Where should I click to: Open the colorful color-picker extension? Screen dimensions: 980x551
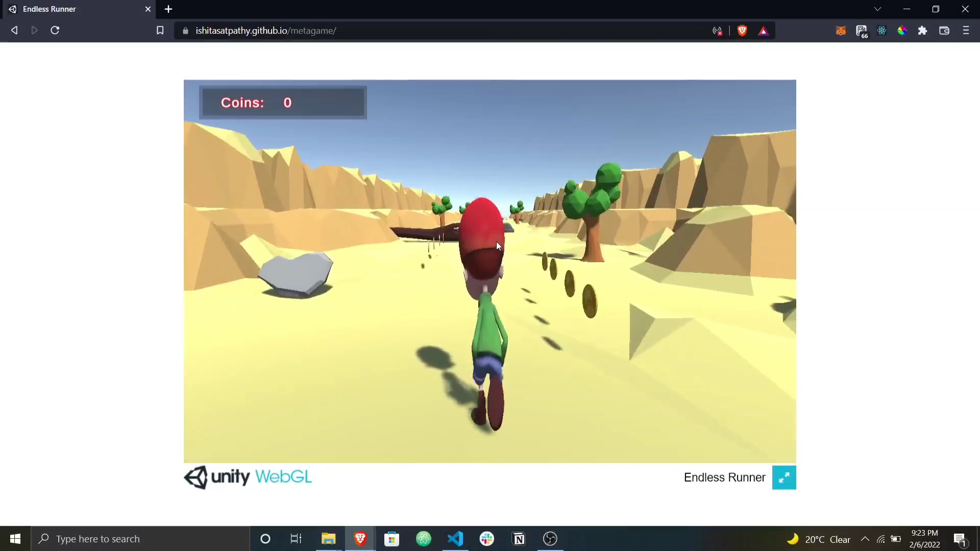(x=902, y=31)
